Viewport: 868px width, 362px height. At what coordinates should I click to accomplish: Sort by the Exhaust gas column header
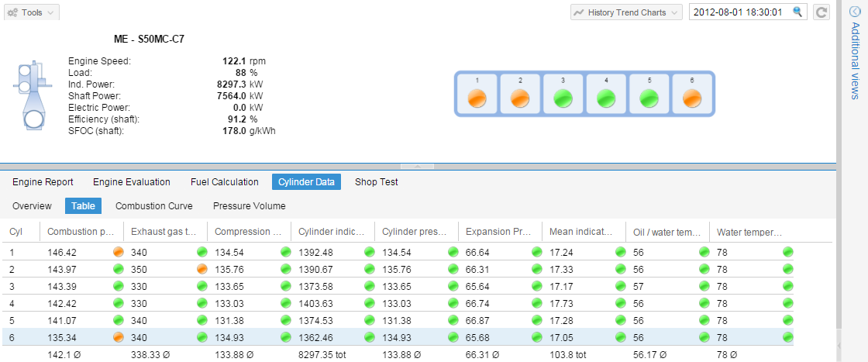point(164,231)
